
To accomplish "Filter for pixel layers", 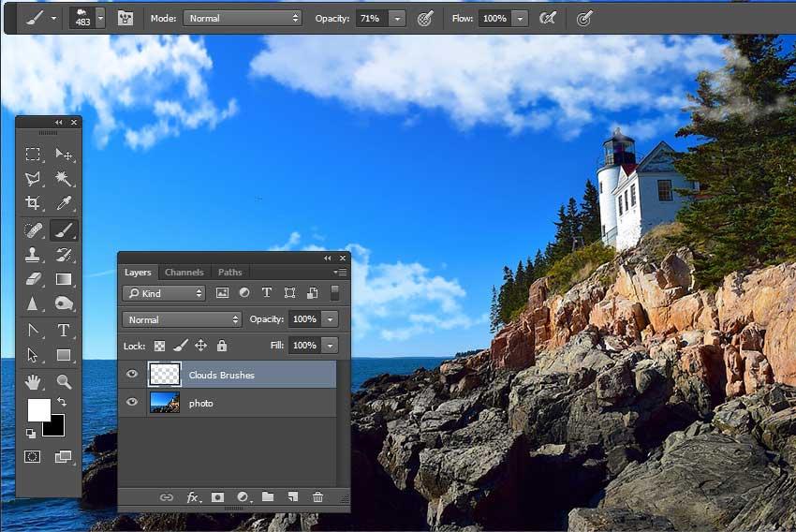I will [x=222, y=293].
